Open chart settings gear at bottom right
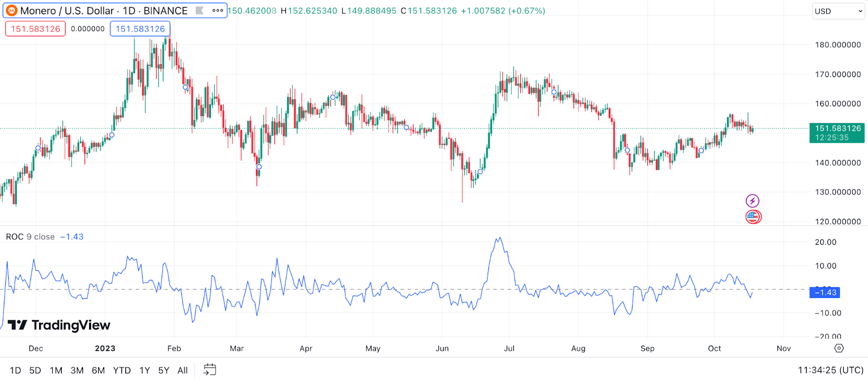868x381 pixels. [x=839, y=348]
